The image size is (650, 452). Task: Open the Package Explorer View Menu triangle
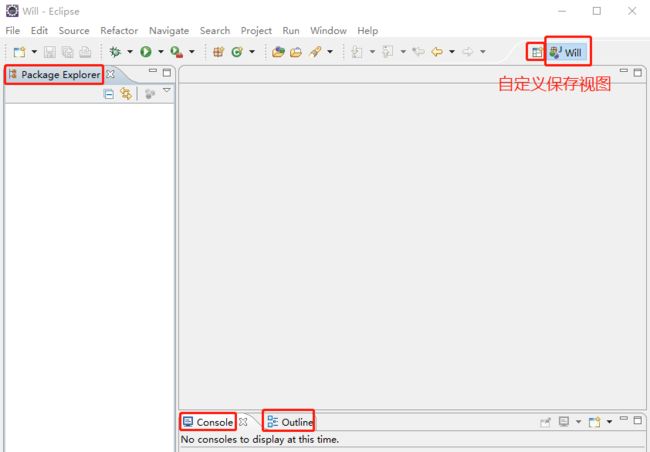click(167, 90)
